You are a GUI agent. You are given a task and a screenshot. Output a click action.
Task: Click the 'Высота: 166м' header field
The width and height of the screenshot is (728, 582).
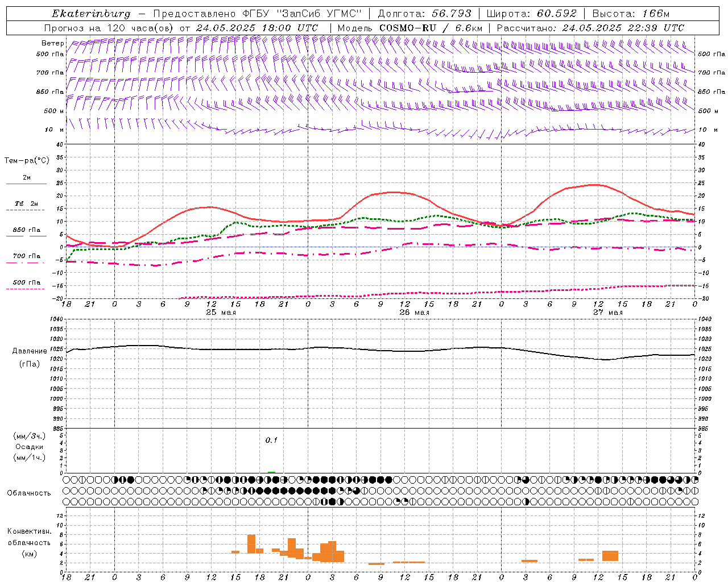coord(631,14)
